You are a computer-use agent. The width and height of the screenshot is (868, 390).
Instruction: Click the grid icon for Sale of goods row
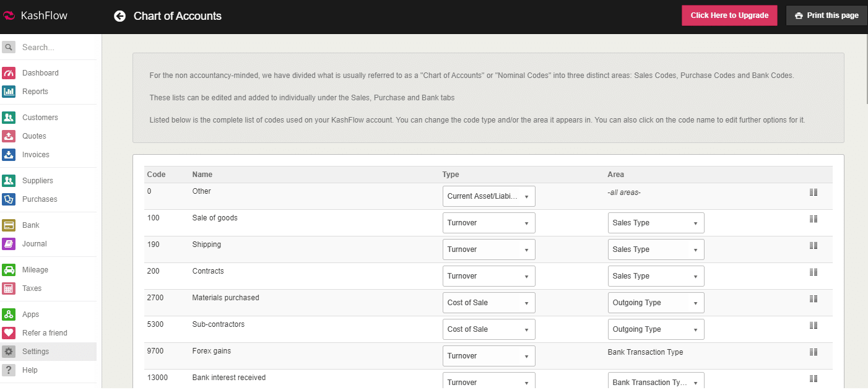(x=814, y=219)
